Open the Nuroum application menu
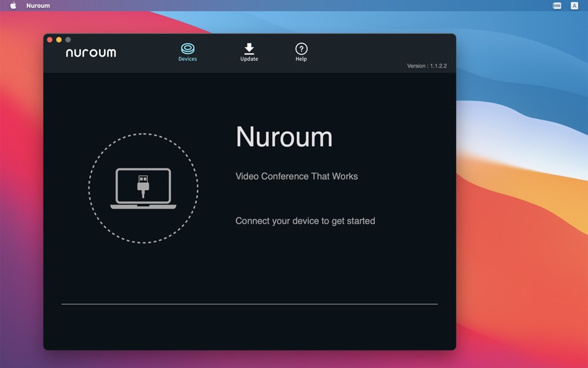The width and height of the screenshot is (588, 368). [37, 5]
